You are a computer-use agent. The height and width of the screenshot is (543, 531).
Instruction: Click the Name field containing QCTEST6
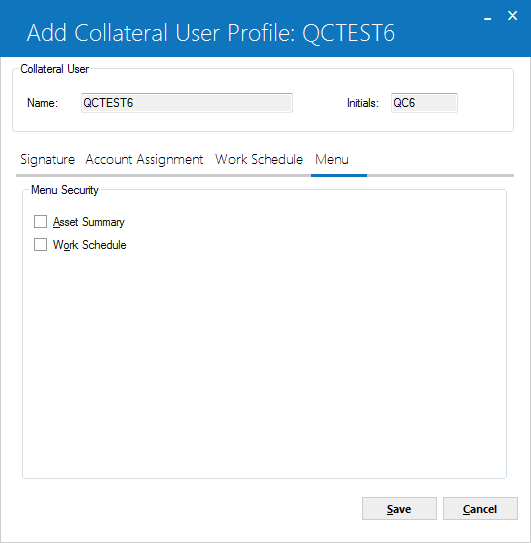[187, 103]
